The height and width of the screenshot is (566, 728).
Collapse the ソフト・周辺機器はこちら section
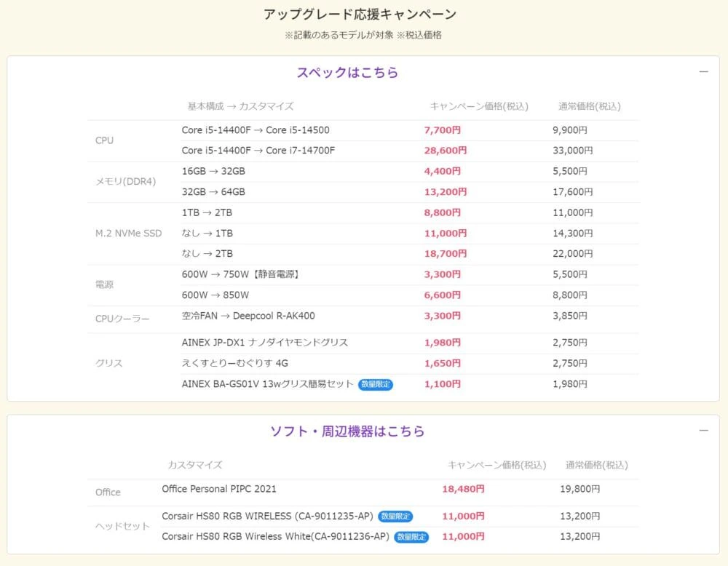[703, 431]
